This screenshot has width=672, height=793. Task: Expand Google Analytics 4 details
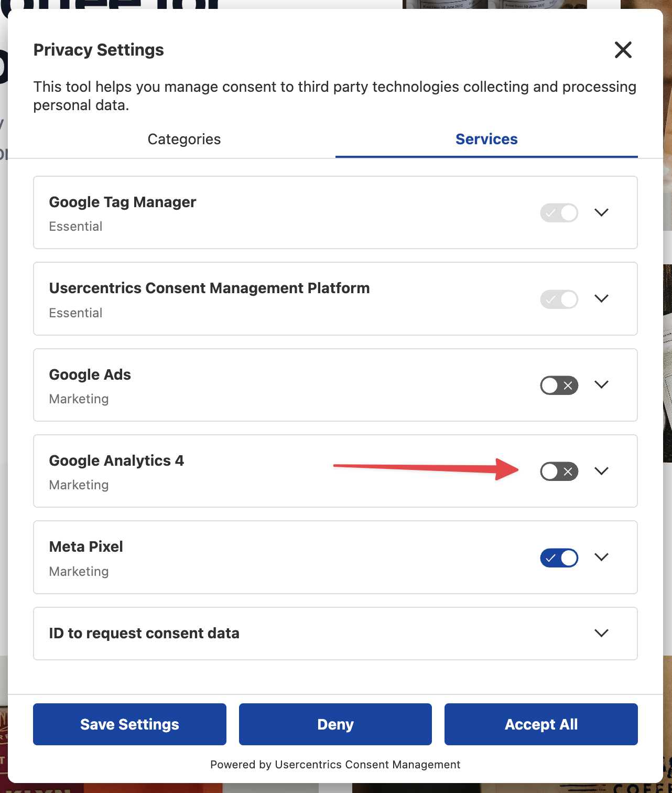tap(601, 471)
